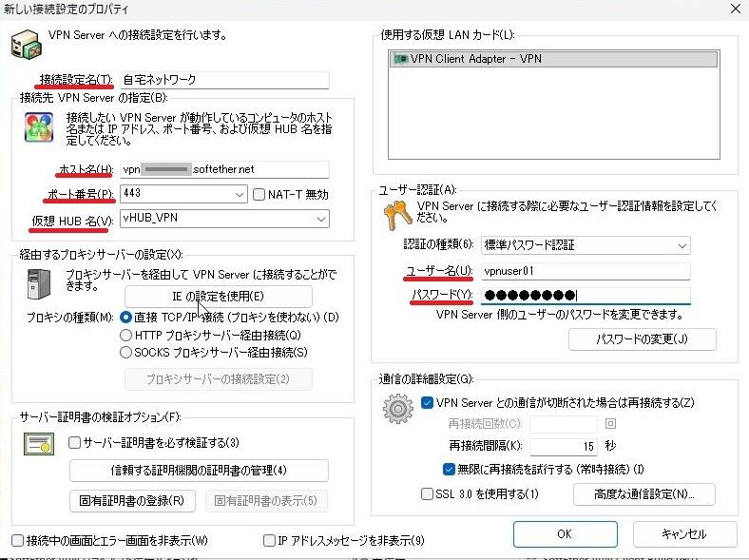
Task: Click the パスワード input field
Action: 586,296
